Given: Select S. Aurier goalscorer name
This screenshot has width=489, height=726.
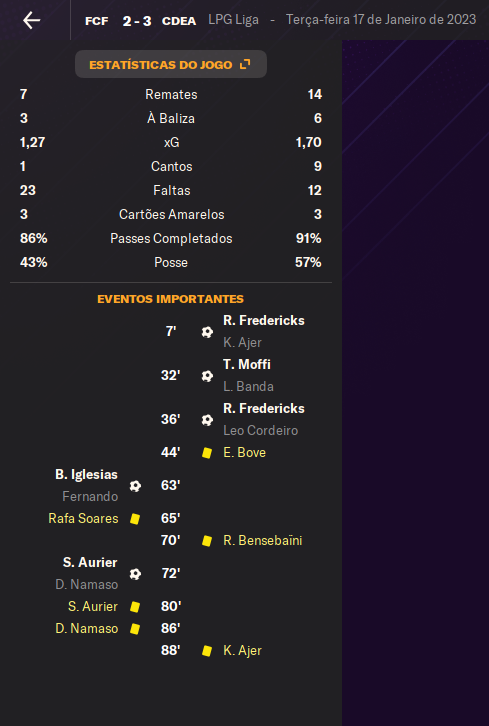Looking at the screenshot, I should 90,563.
